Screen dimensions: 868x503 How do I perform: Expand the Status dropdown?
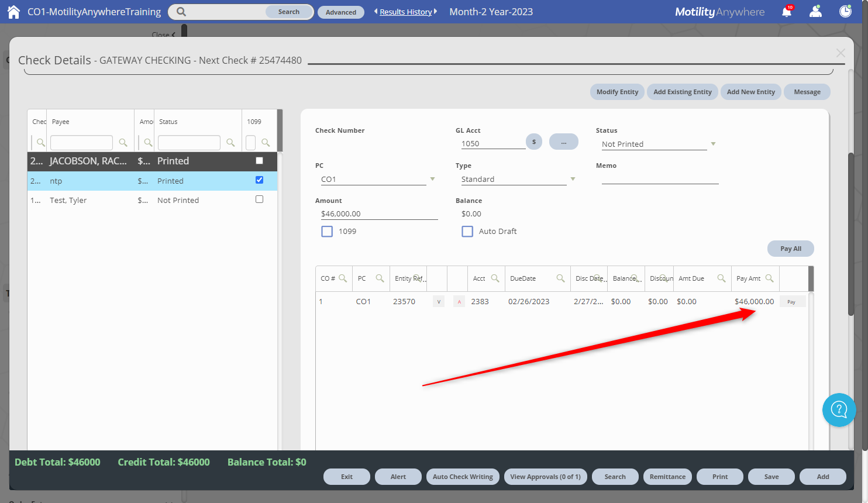712,144
